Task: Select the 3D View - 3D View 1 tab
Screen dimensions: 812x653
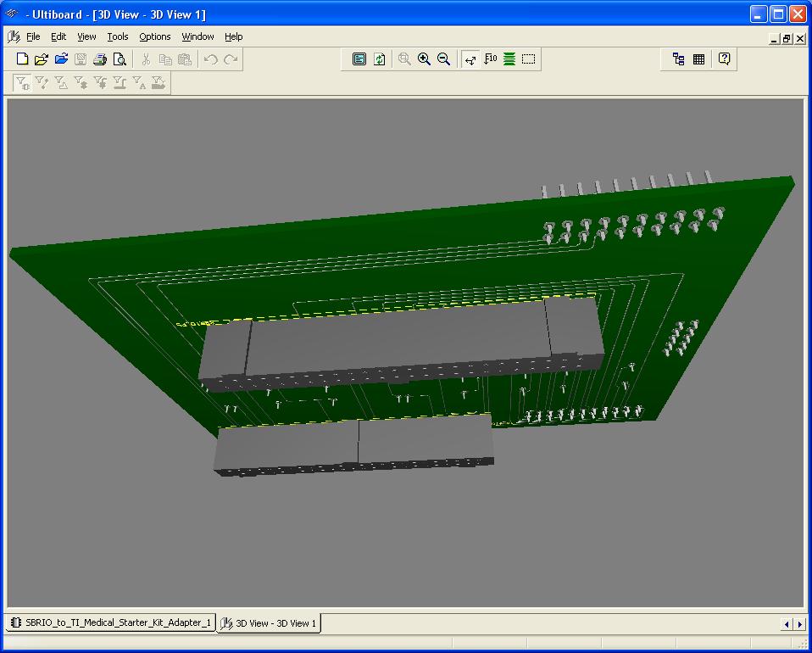Action: coord(270,623)
